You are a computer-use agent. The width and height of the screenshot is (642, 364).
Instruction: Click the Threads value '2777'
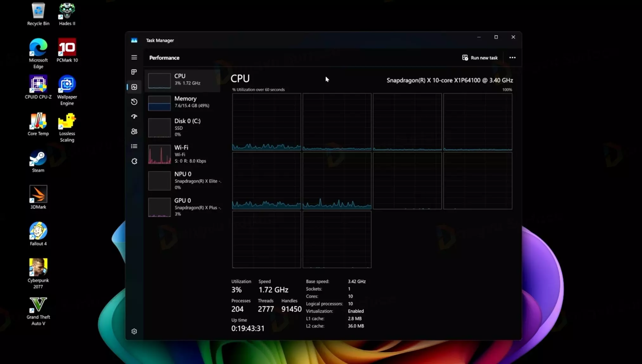coord(266,309)
